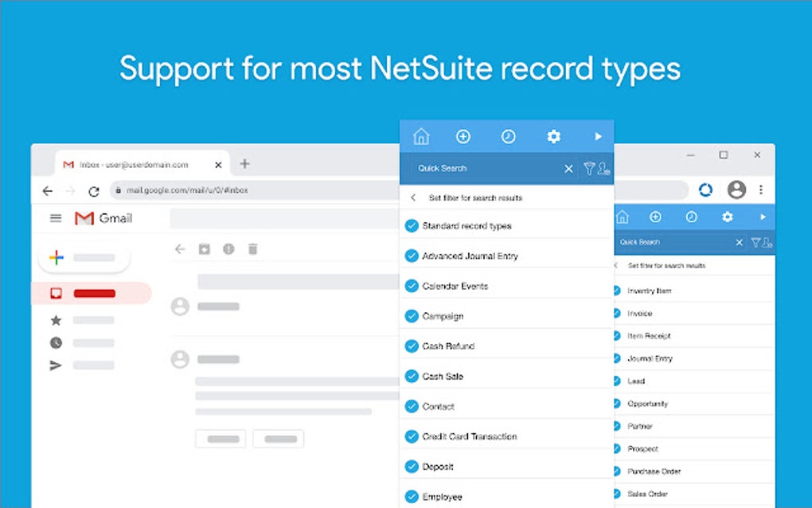Image resolution: width=812 pixels, height=508 pixels.
Task: Click the colorful Compose plus button
Action: [x=57, y=257]
